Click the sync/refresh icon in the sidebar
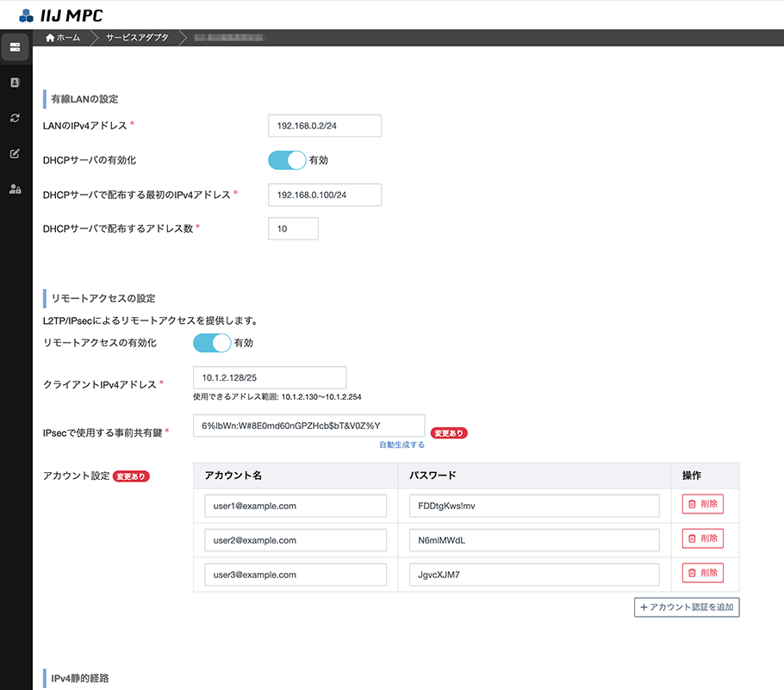This screenshot has width=784, height=690. tap(15, 117)
